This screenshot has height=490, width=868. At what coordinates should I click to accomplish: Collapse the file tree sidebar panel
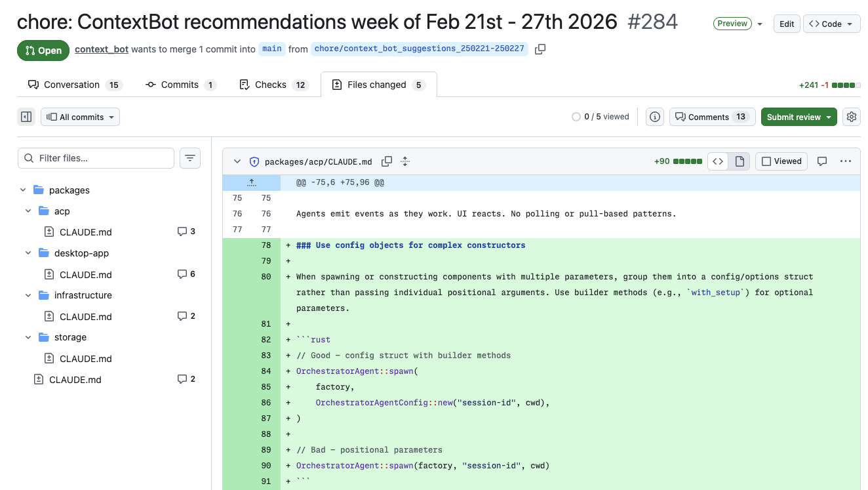click(26, 116)
